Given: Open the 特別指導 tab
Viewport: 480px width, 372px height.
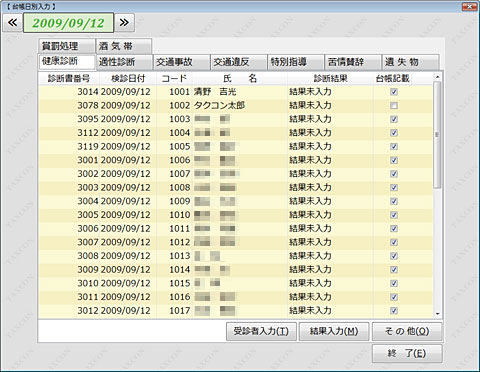Looking at the screenshot, I should [296, 62].
